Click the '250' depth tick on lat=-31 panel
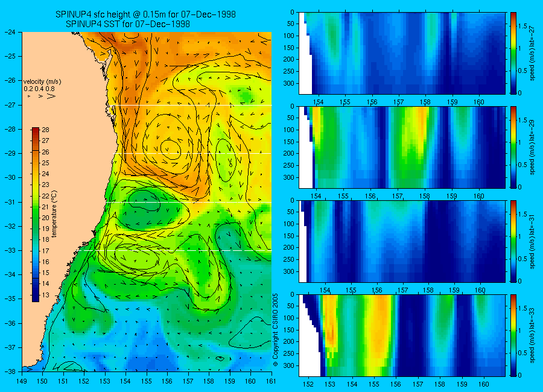Screen dimensions: 543x392 pyautogui.click(x=289, y=260)
